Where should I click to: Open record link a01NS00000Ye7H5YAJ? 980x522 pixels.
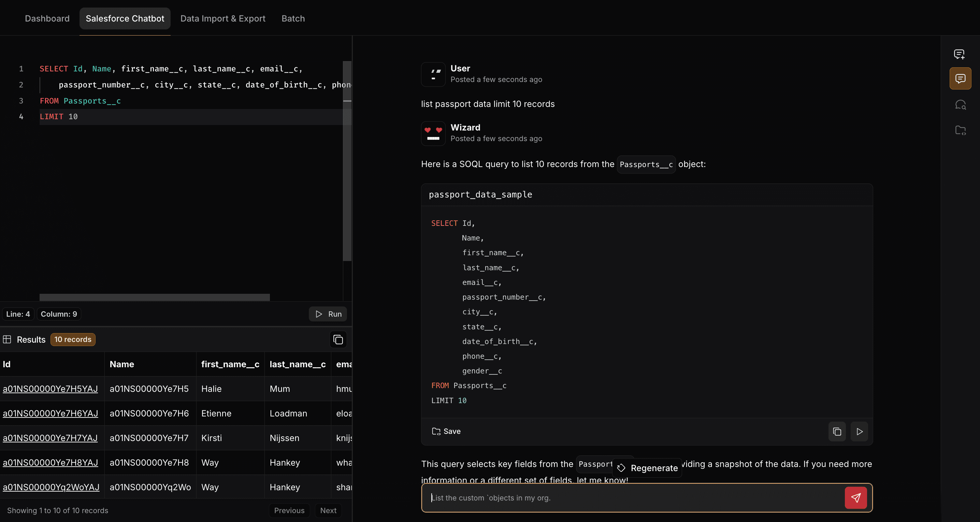50,389
